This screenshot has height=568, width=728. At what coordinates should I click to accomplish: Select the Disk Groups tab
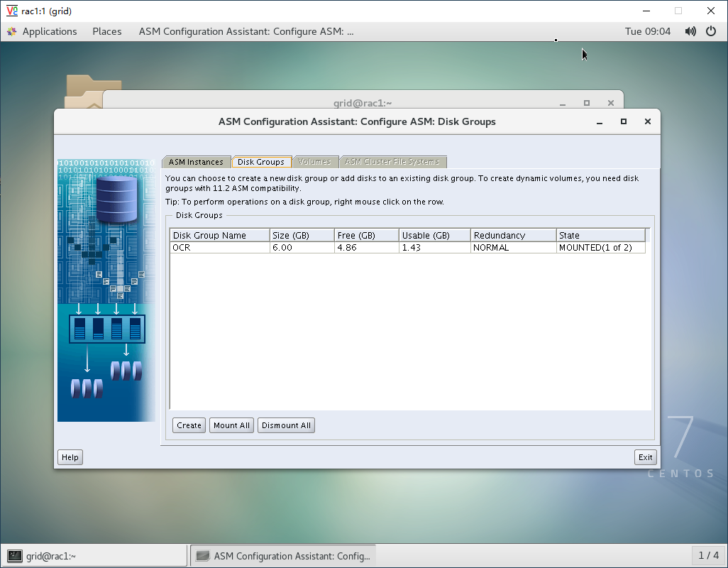pyautogui.click(x=261, y=162)
